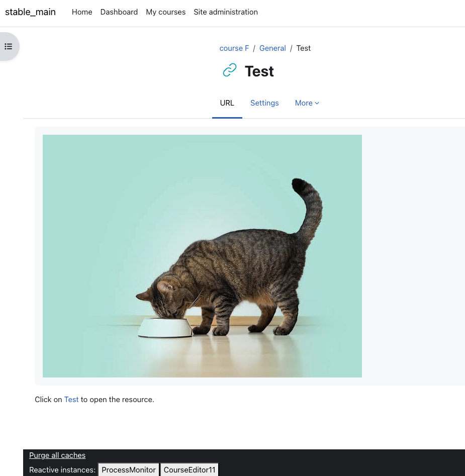Open the Dashboard navigation item
Viewport: 465px width, 476px height.
[119, 12]
